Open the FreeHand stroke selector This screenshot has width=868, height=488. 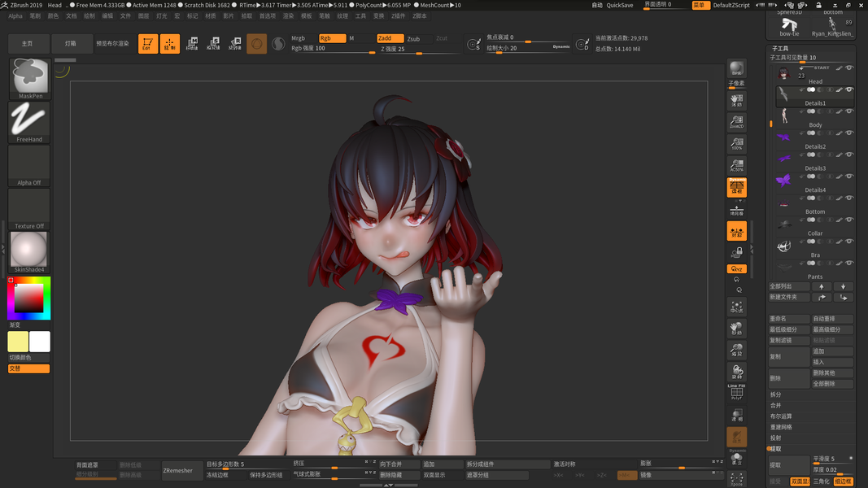[29, 122]
